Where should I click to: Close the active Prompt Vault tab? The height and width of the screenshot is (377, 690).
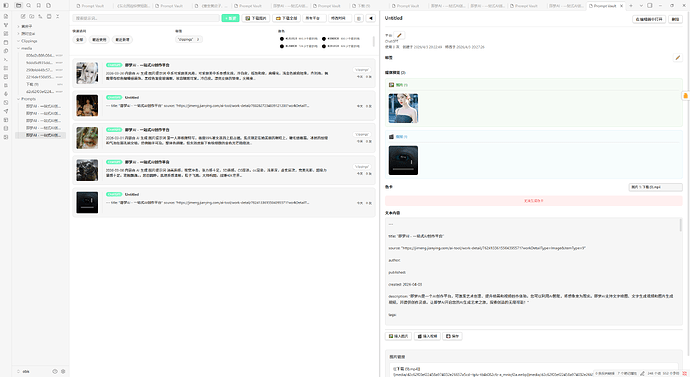[x=621, y=6]
